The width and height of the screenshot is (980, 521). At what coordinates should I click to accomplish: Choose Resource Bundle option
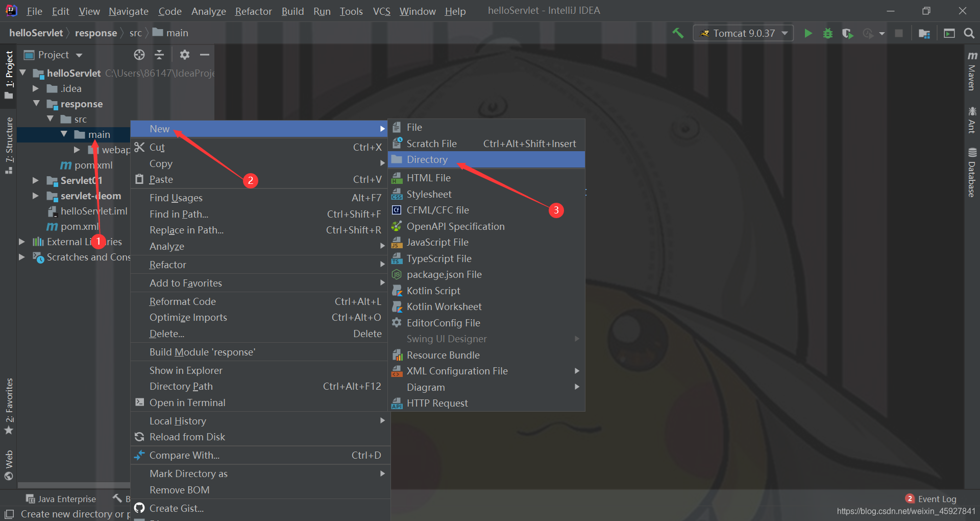pyautogui.click(x=486, y=355)
